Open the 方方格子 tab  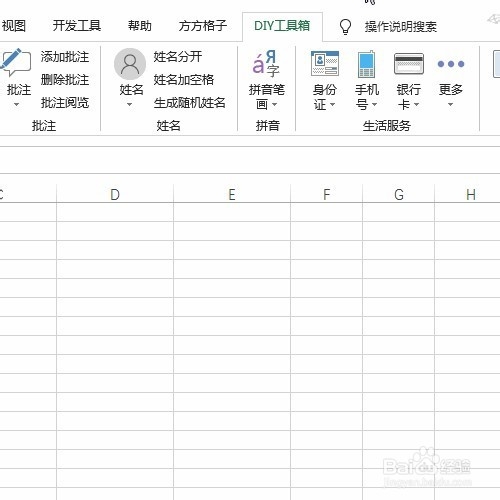click(203, 26)
